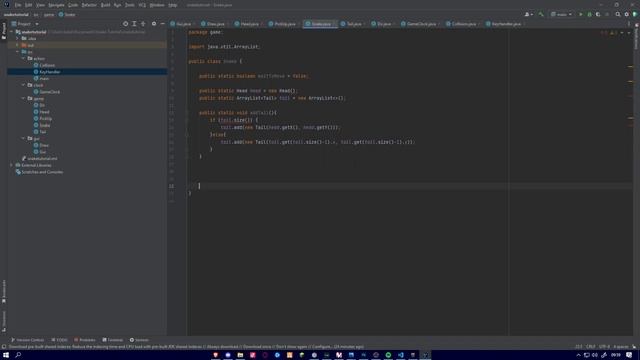Click the Windows Start button
This screenshot has height=360, width=640.
pyautogui.click(x=6, y=355)
